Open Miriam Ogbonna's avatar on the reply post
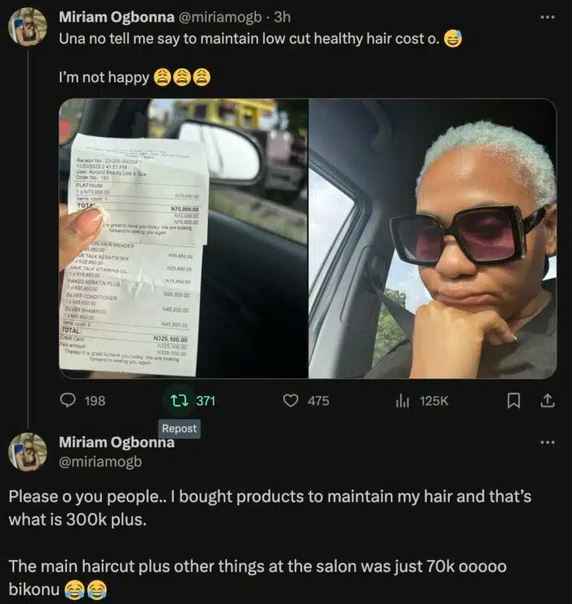Screen dimensions: 572x604 tap(28, 452)
